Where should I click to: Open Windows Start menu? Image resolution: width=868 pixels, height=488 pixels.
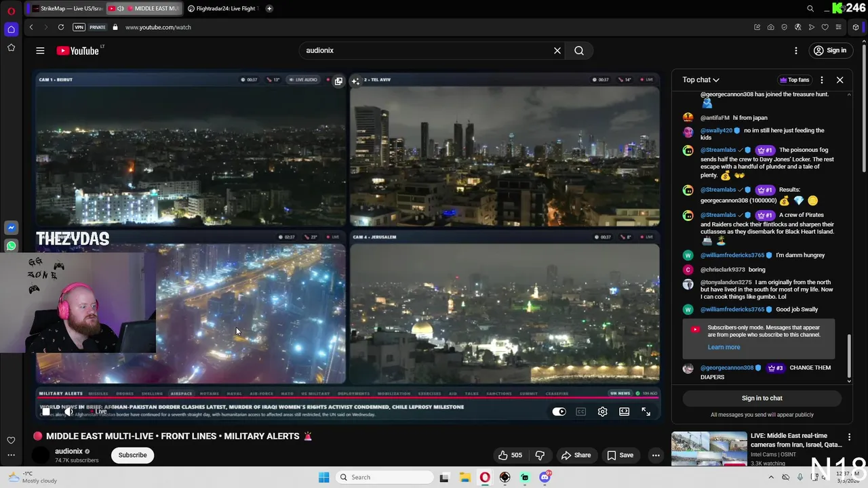coord(323,477)
